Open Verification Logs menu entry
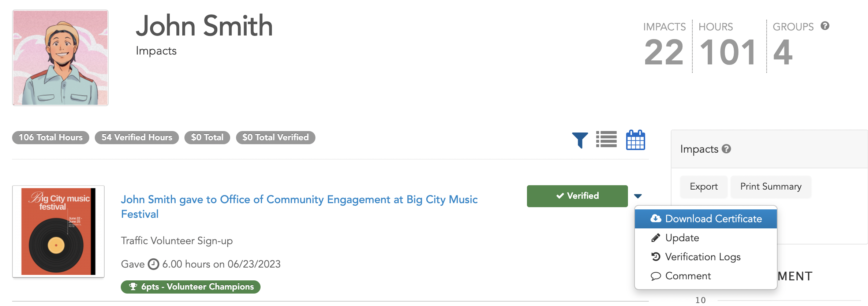Screen dimensions: 868x306 click(706, 257)
